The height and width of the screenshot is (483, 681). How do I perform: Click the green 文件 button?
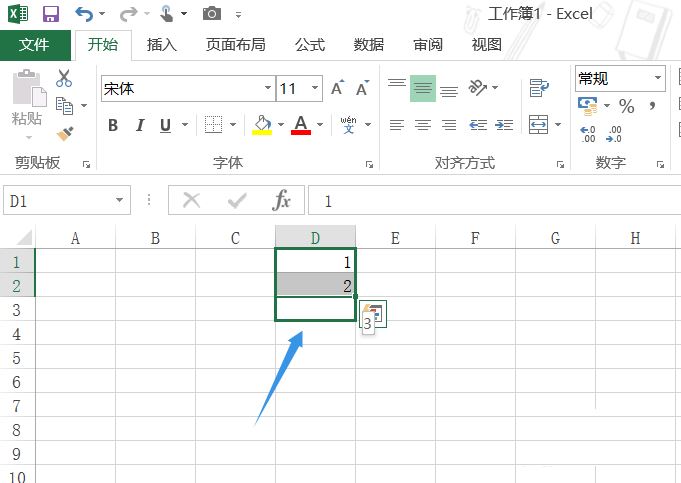pos(35,45)
